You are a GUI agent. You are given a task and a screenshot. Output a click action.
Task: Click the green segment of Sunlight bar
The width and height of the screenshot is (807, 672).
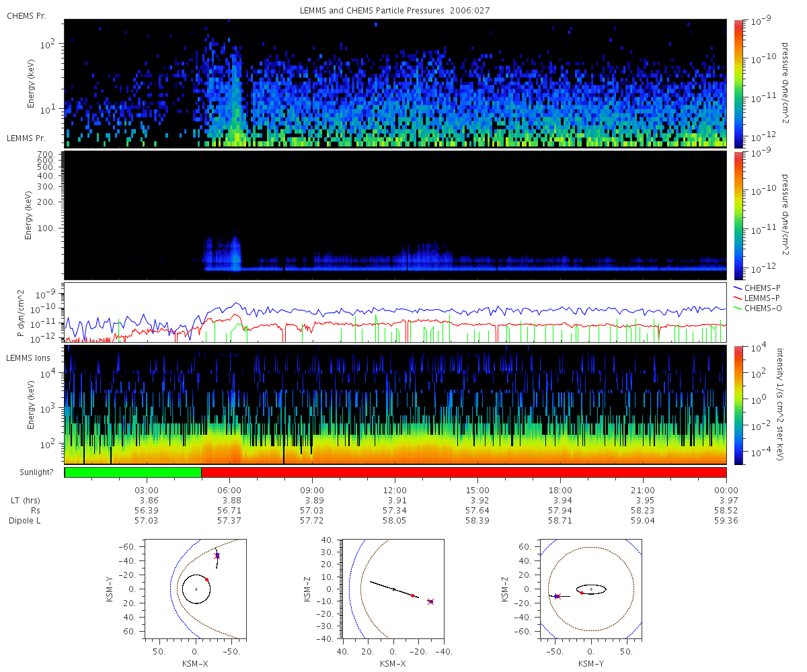(132, 472)
